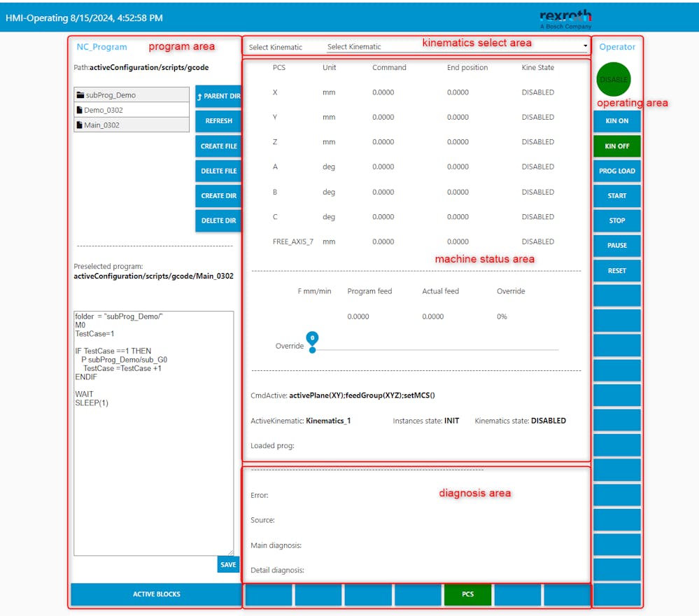The height and width of the screenshot is (616, 699).
Task: Click the X axis Command value
Action: pyautogui.click(x=383, y=92)
